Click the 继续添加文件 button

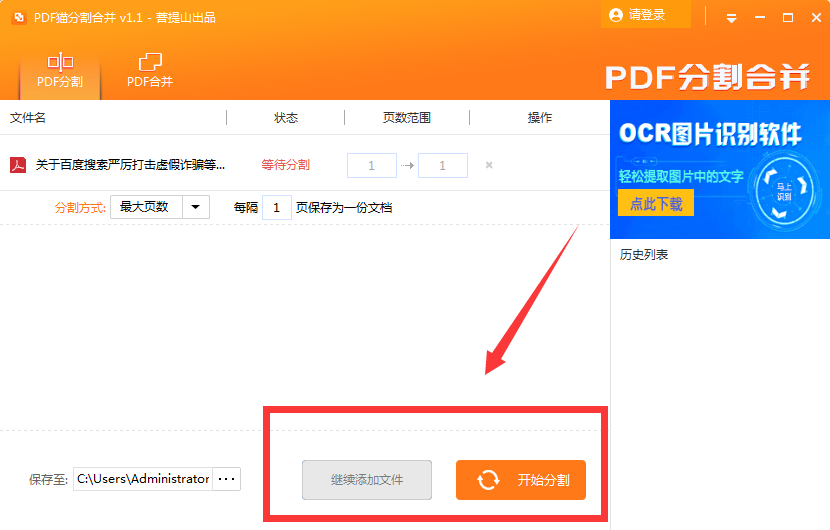coord(367,480)
